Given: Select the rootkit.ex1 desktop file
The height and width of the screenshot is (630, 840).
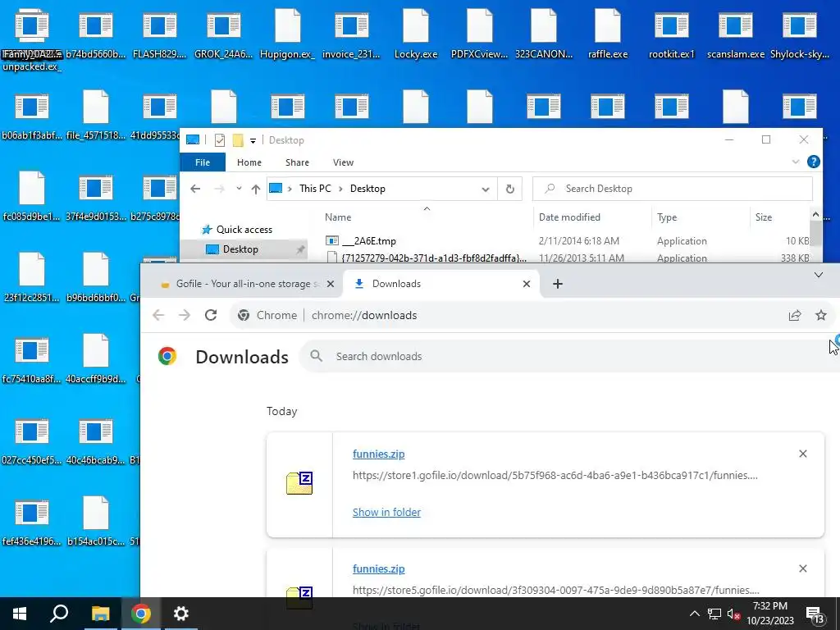Looking at the screenshot, I should 671,34.
